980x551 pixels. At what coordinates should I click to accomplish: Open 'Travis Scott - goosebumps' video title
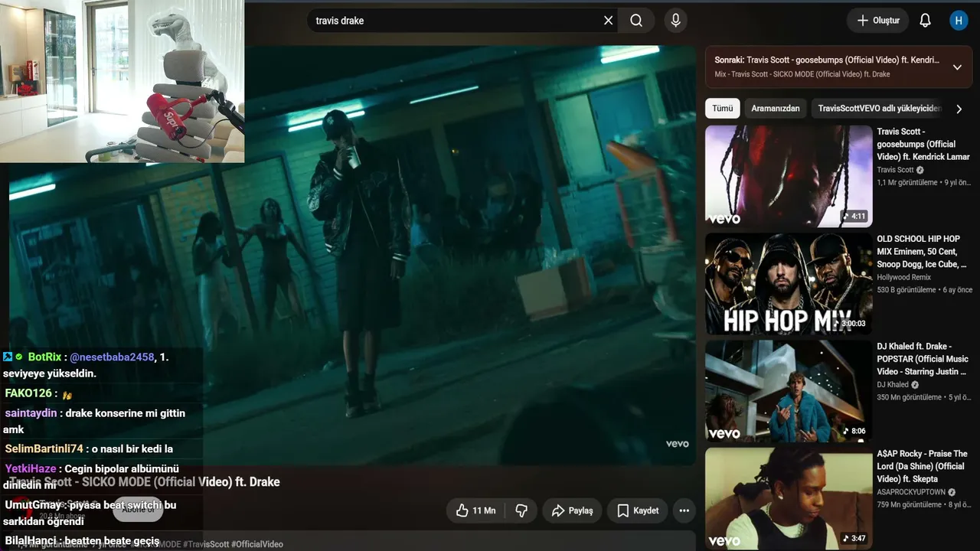click(923, 144)
